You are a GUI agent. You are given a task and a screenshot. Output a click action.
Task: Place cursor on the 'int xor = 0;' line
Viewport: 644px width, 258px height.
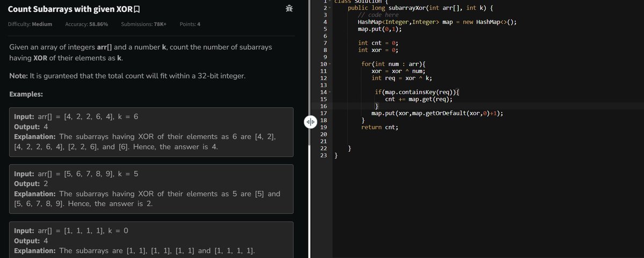[378, 50]
